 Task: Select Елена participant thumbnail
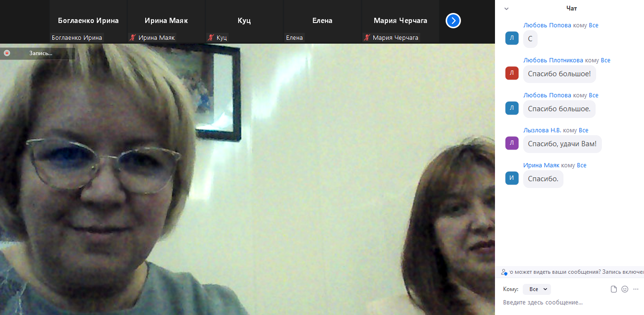(x=322, y=22)
